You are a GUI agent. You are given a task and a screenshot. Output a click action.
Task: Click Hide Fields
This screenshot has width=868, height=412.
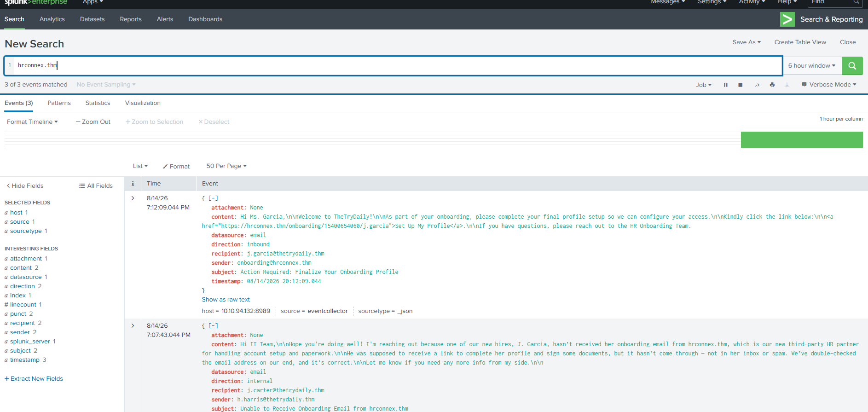tap(25, 186)
